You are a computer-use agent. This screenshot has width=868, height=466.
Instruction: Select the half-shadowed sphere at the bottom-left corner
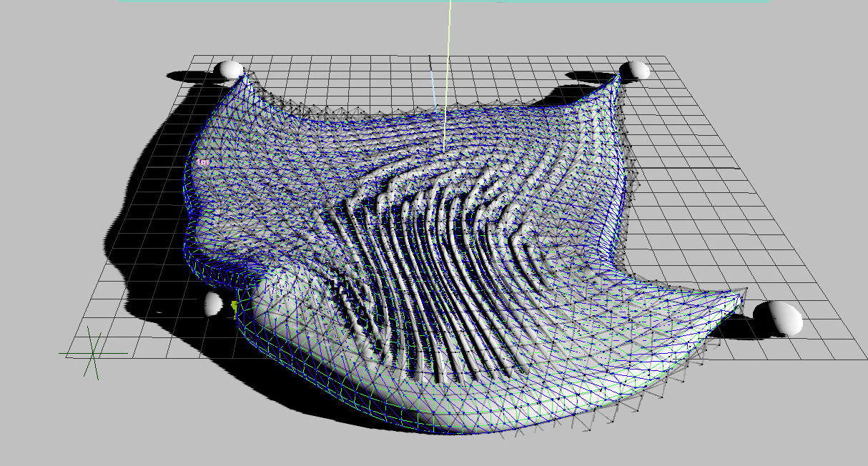coord(214,304)
